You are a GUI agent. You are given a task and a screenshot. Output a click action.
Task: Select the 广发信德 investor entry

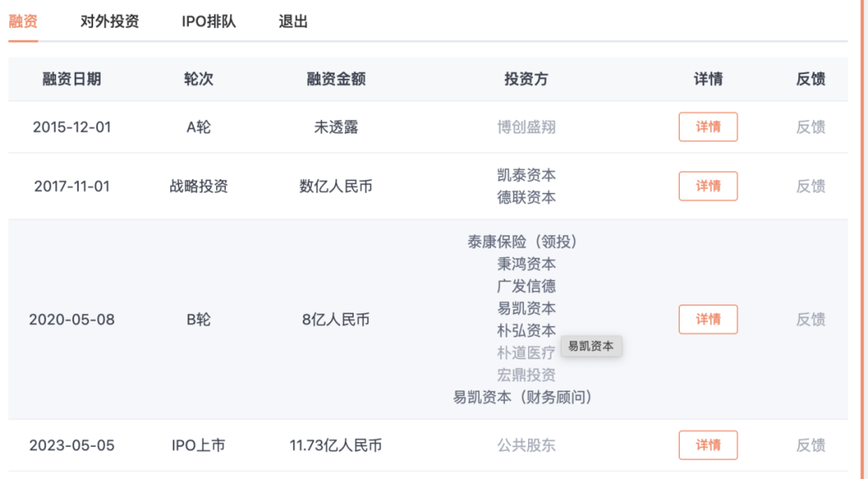526,286
